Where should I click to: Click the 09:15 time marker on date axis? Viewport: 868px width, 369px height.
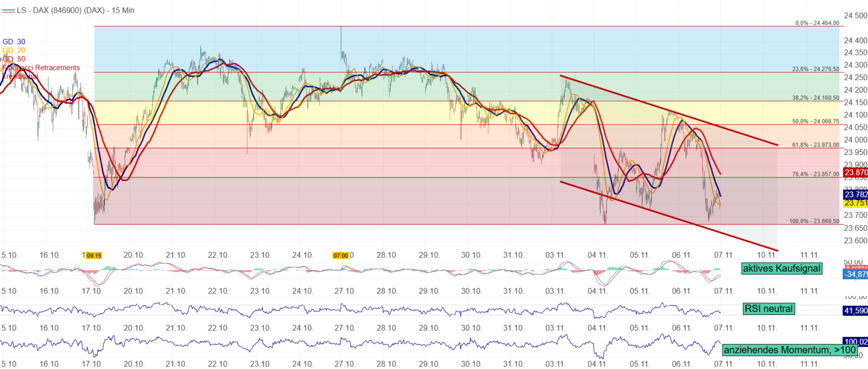pos(94,256)
